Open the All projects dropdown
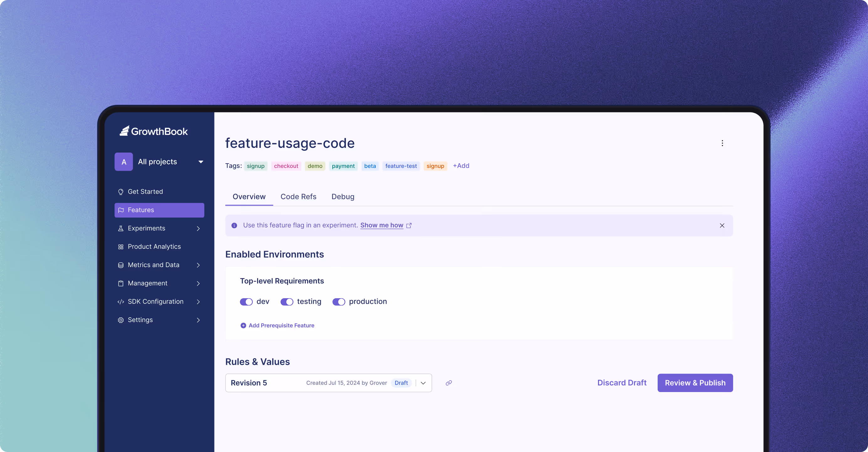Image resolution: width=868 pixels, height=452 pixels. 159,162
